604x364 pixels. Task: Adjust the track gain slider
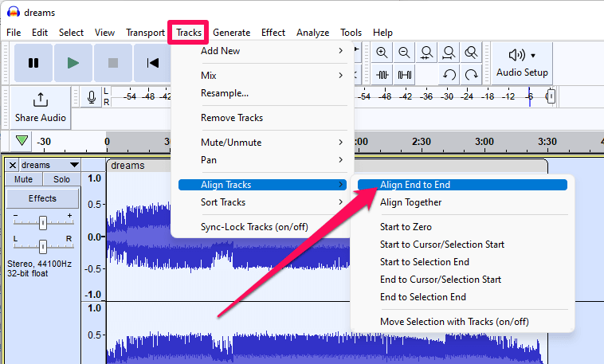(43, 223)
